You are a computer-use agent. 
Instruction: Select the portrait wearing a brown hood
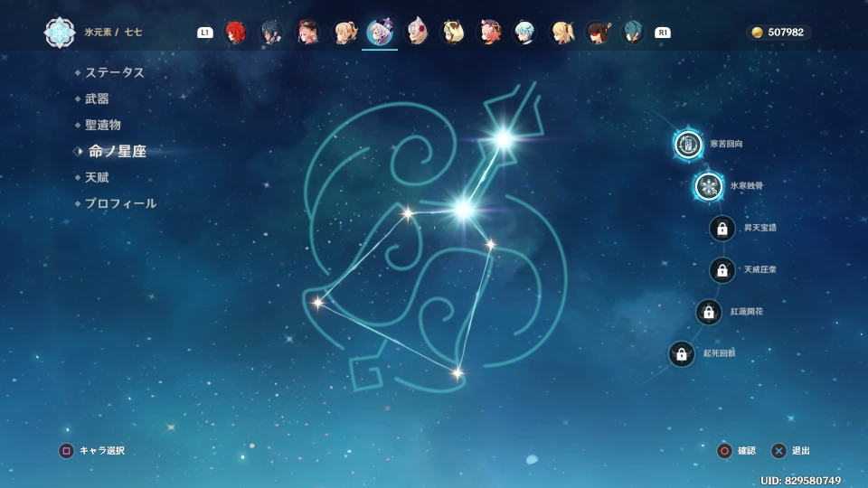point(452,33)
